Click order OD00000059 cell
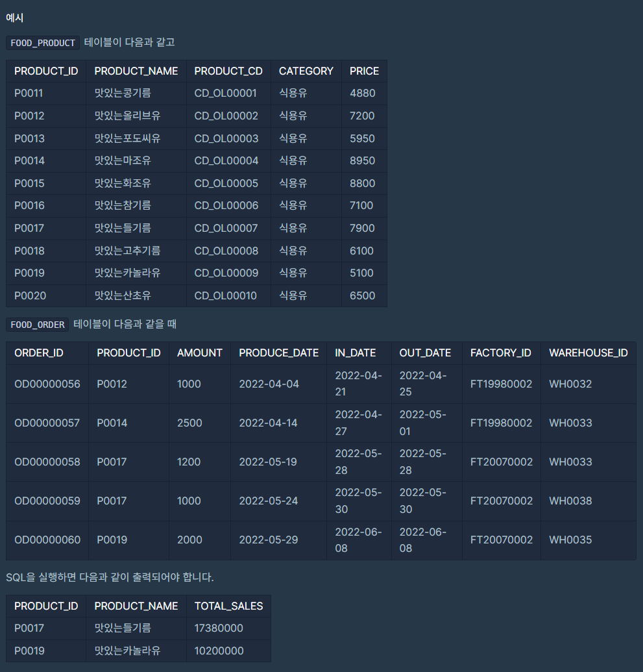Screen dimensions: 643x672 click(47, 501)
